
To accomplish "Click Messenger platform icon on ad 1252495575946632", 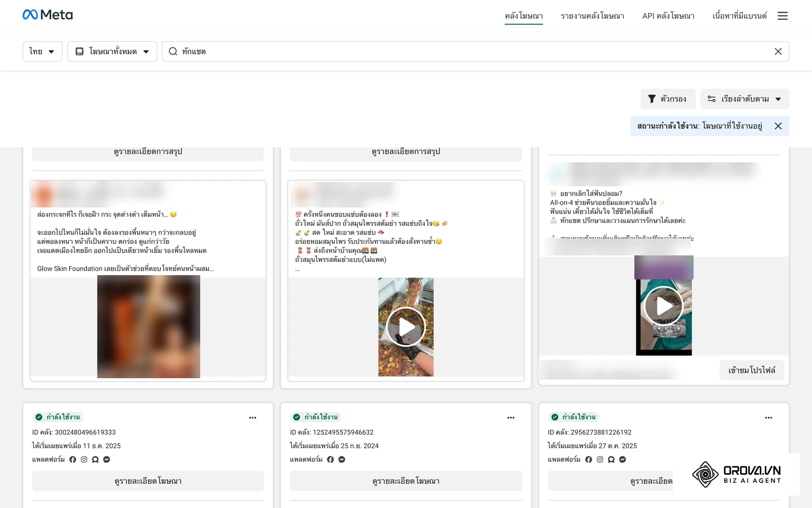I will tap(342, 459).
